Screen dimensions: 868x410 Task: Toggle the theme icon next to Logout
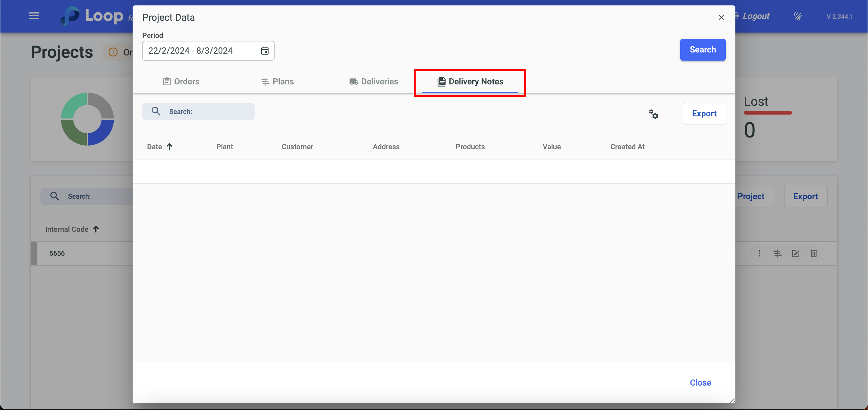[797, 16]
